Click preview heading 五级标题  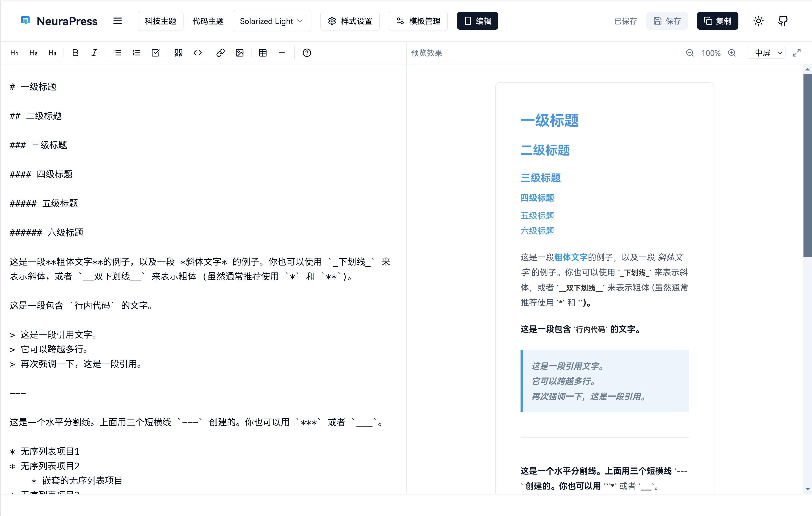click(537, 216)
